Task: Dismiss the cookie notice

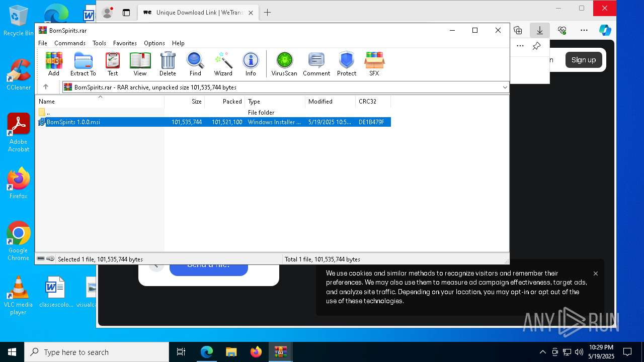Action: click(596, 274)
